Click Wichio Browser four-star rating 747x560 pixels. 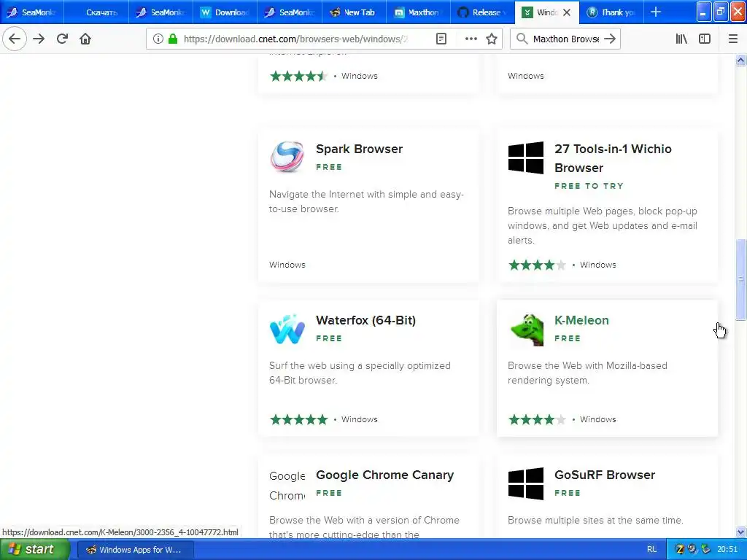click(538, 265)
